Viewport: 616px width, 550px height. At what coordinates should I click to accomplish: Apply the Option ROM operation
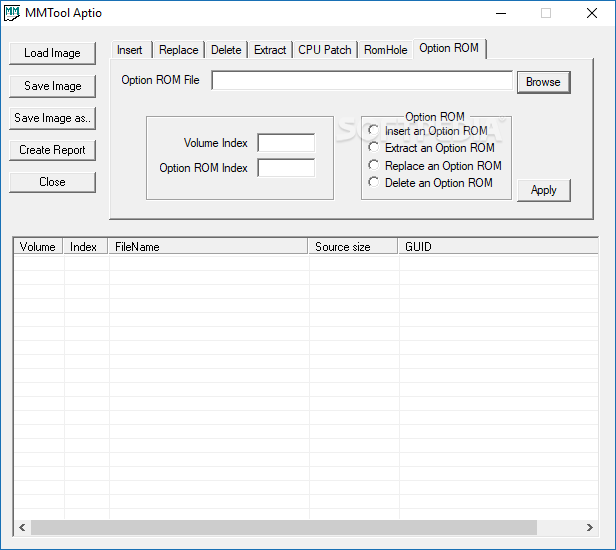coord(544,191)
